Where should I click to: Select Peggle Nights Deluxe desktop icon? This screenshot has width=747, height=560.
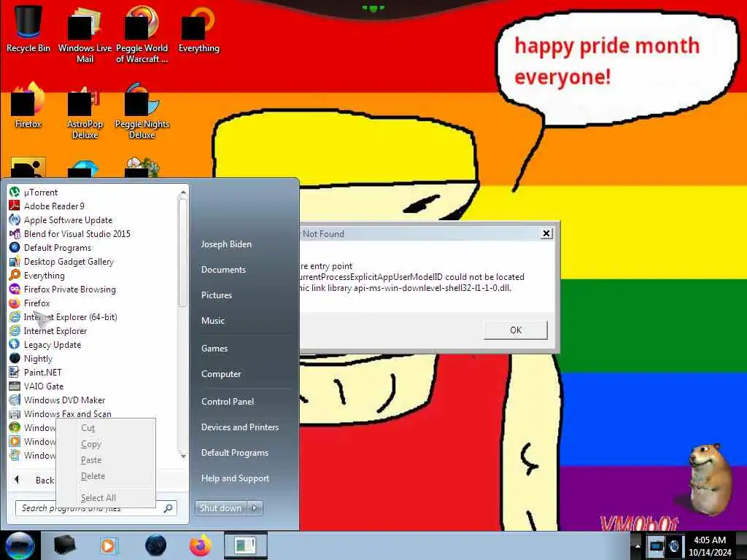(x=142, y=111)
